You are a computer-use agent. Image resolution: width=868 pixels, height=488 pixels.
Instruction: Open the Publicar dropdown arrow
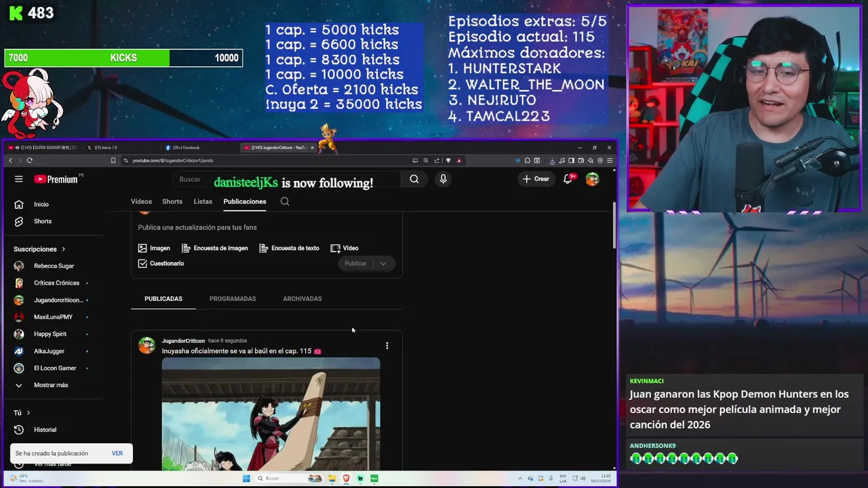tap(383, 264)
